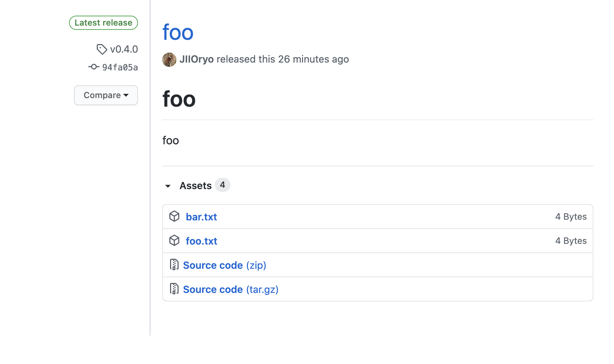
Task: Click the Assets heading label
Action: coord(195,186)
